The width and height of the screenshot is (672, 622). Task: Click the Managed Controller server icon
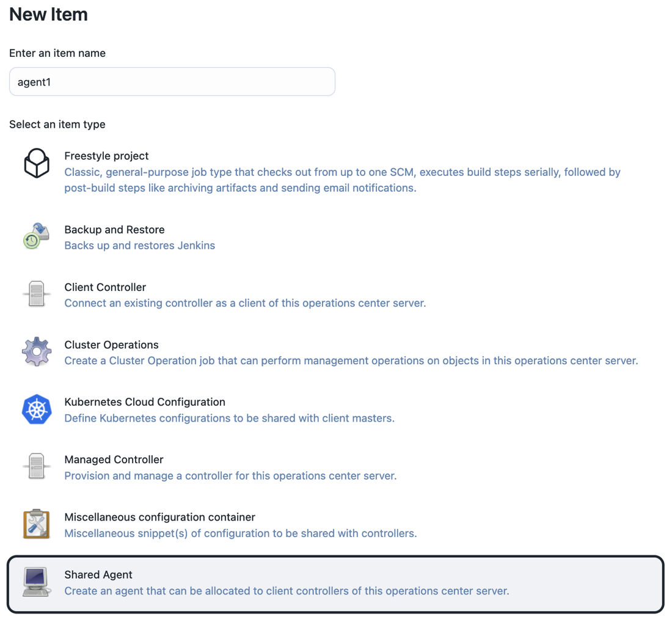[36, 467]
